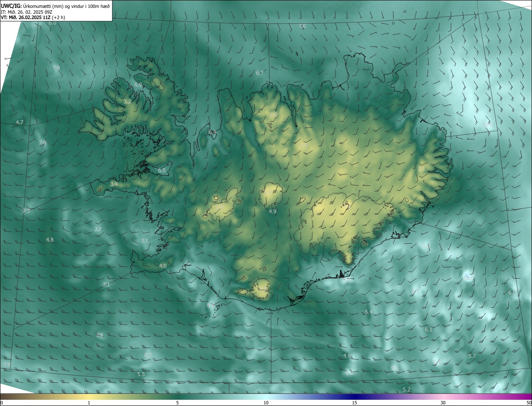Click the 3.4 value label on the map
532x406 pixels.
(114, 184)
